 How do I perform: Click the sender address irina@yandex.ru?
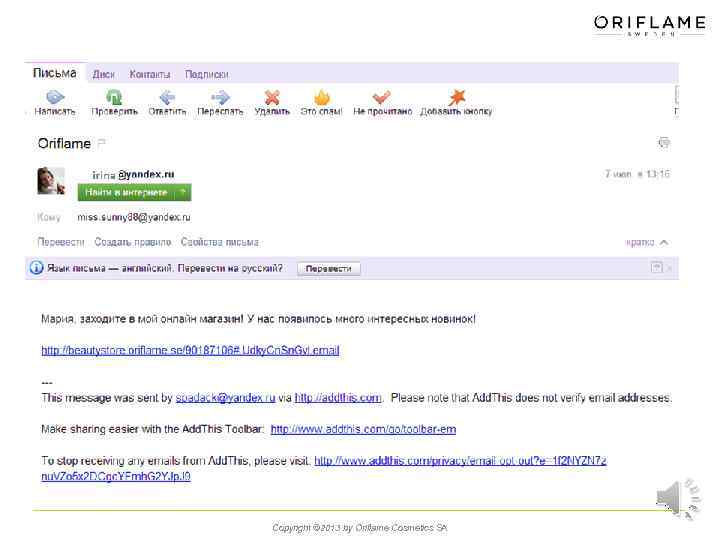click(133, 174)
